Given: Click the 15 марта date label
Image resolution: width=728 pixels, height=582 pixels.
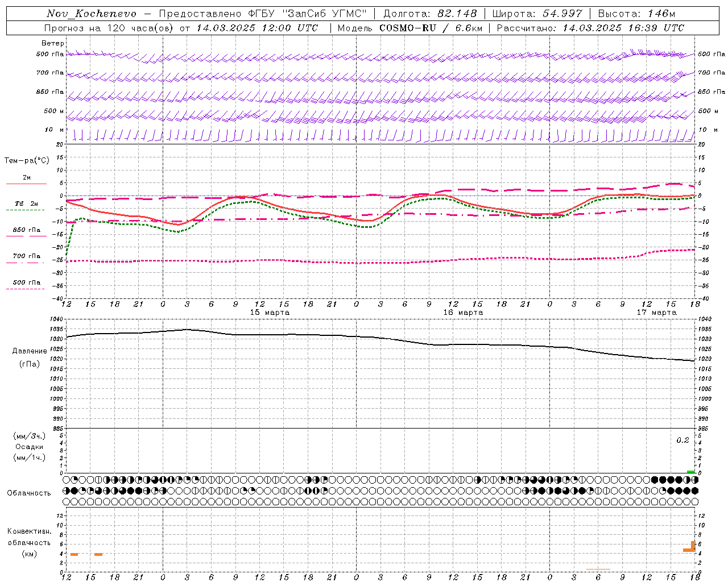Looking at the screenshot, I should (x=270, y=313).
